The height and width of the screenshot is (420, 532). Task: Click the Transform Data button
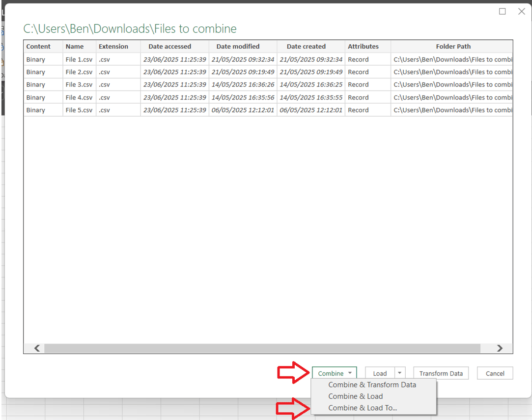click(440, 373)
